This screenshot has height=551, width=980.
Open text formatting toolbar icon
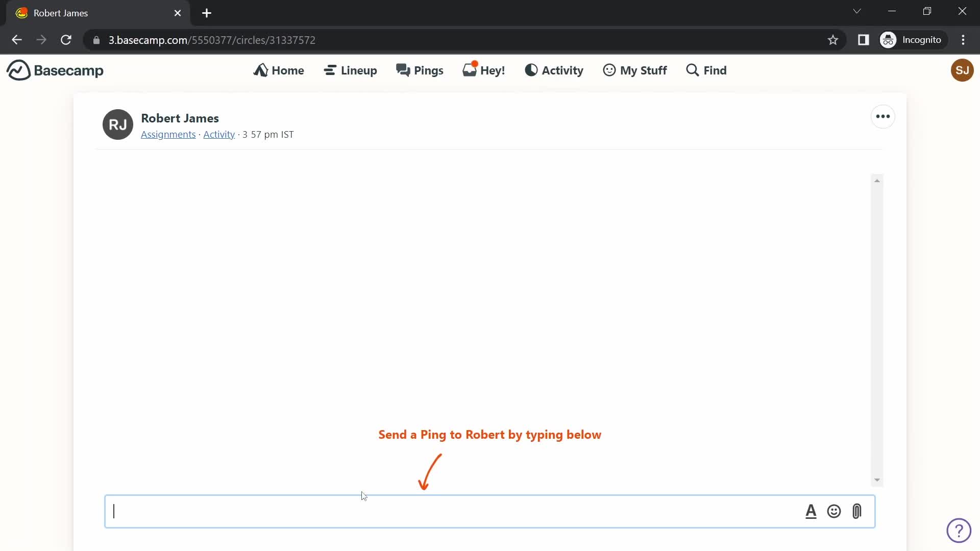(811, 511)
